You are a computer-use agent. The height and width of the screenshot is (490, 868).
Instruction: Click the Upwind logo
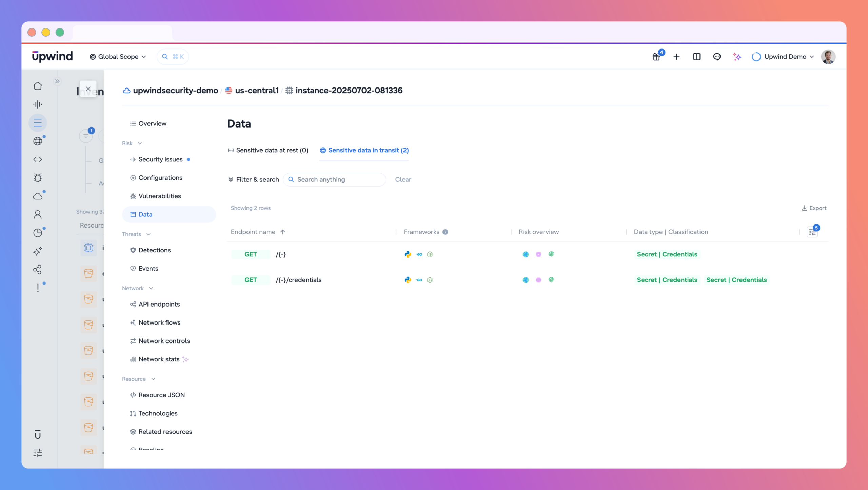coord(52,56)
